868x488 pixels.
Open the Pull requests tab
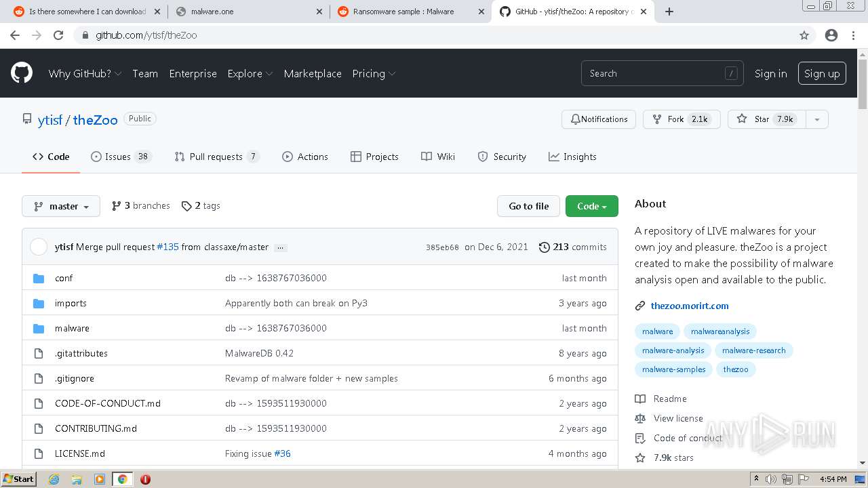pos(216,157)
